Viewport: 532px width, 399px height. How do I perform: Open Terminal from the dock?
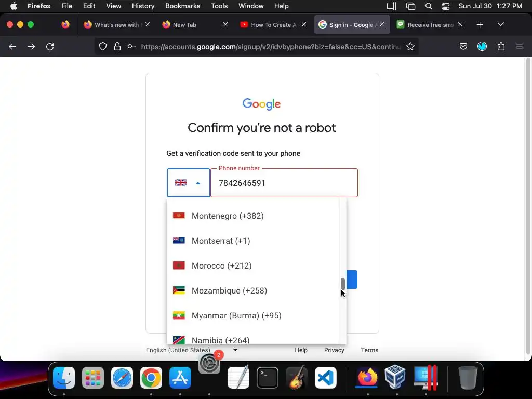click(x=268, y=378)
